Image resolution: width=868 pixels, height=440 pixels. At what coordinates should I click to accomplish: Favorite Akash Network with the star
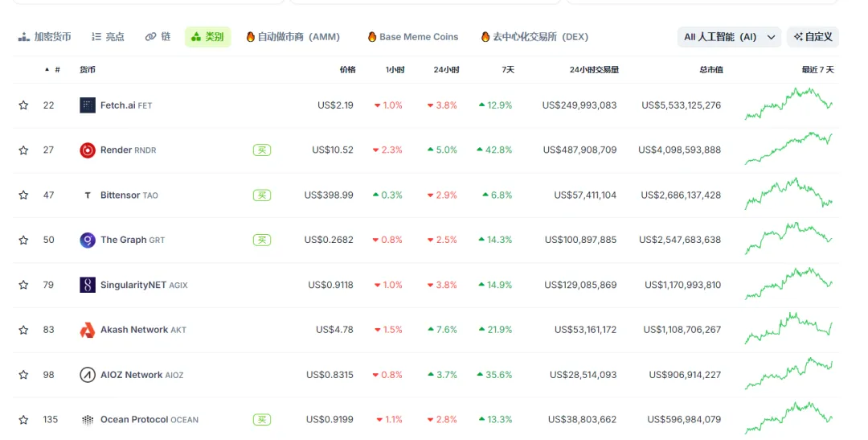(23, 330)
